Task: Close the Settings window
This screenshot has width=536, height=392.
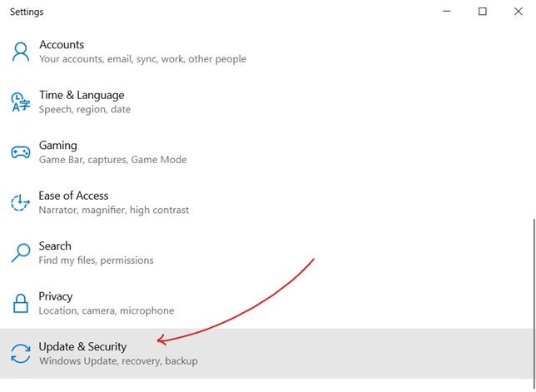Action: point(521,12)
